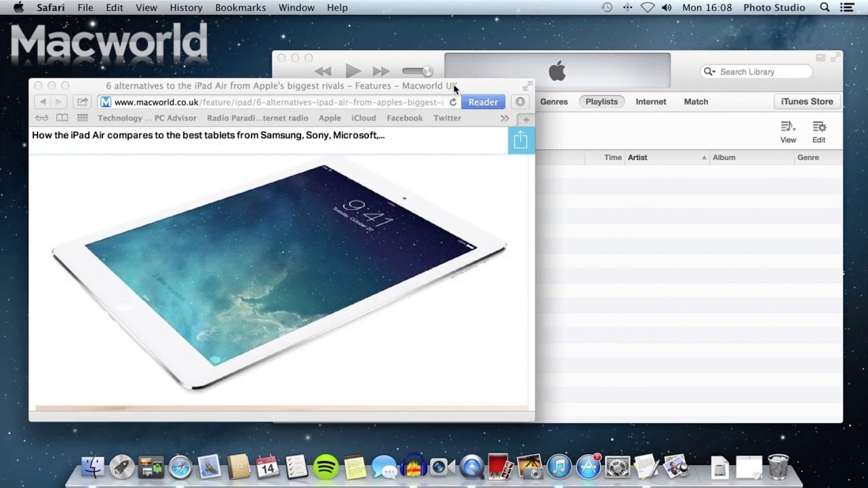Adjust the iTunes volume slider
This screenshot has height=488, width=868.
click(x=418, y=71)
